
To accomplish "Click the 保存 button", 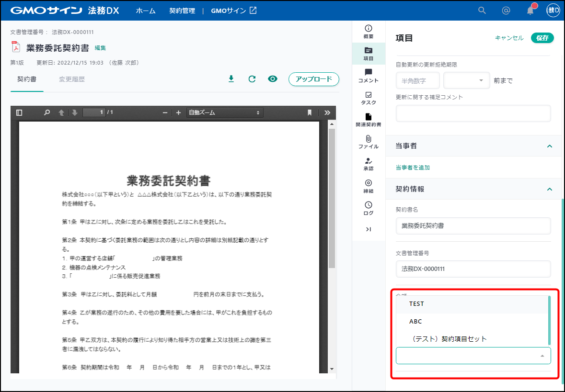I will pos(542,38).
